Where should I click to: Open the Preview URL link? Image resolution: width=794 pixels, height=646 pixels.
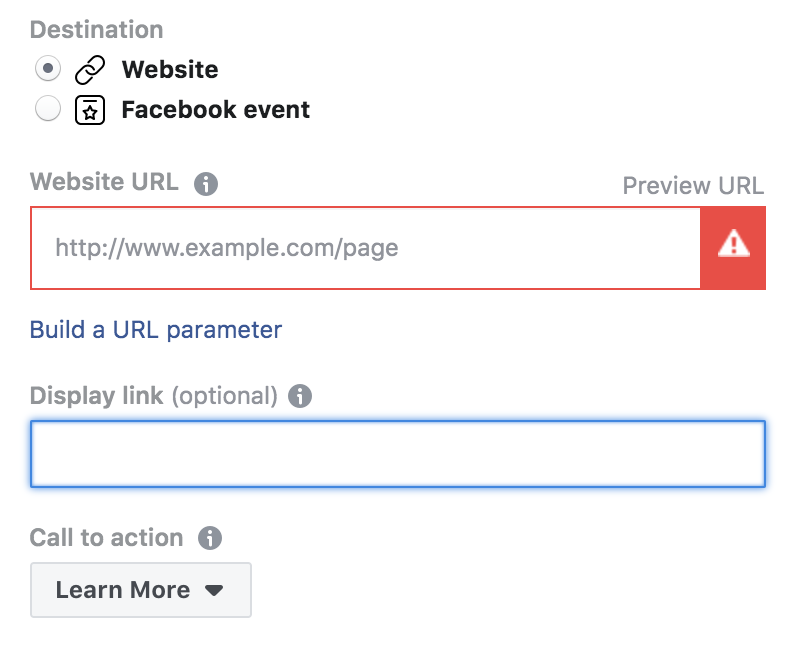pos(693,186)
